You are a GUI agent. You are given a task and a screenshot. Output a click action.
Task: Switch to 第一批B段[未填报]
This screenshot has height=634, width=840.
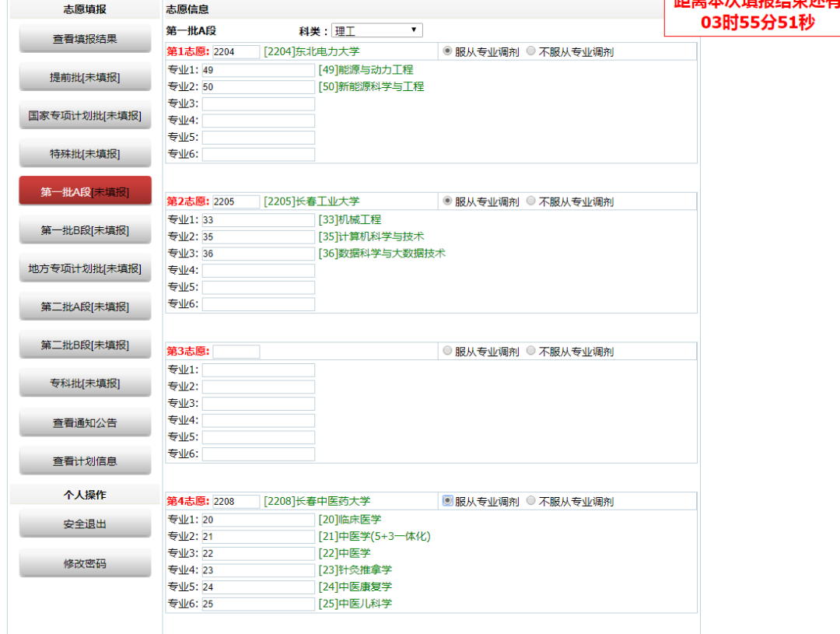85,230
